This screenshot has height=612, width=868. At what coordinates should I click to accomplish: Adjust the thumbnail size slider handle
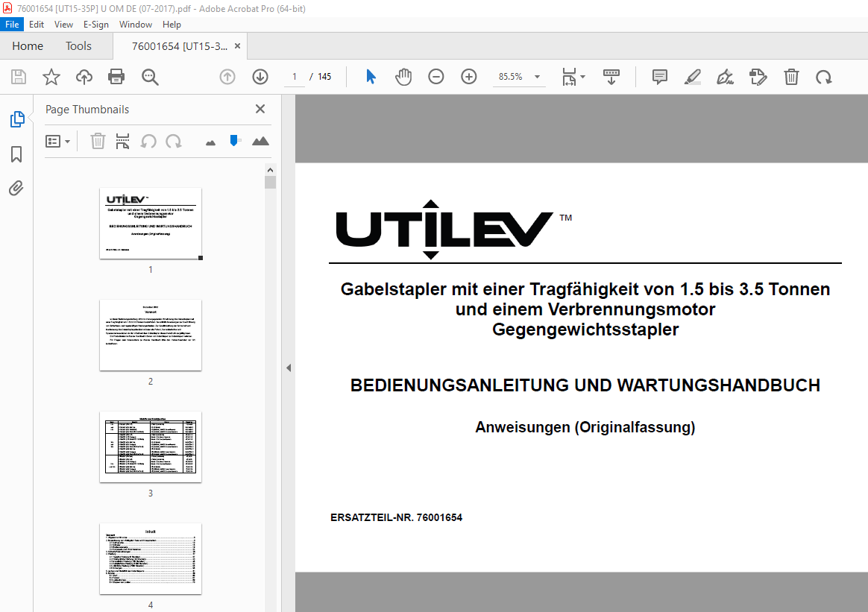234,141
